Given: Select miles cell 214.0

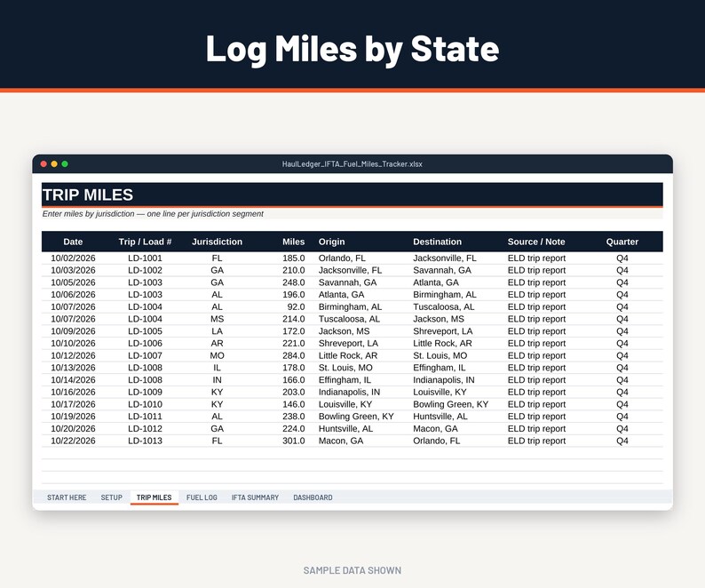Looking at the screenshot, I should 294,319.
